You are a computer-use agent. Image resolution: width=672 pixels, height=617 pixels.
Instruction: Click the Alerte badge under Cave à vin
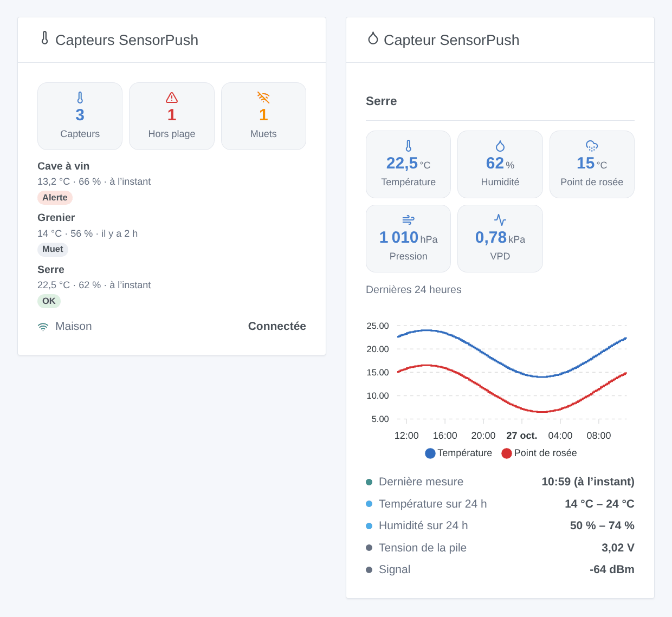pos(55,198)
